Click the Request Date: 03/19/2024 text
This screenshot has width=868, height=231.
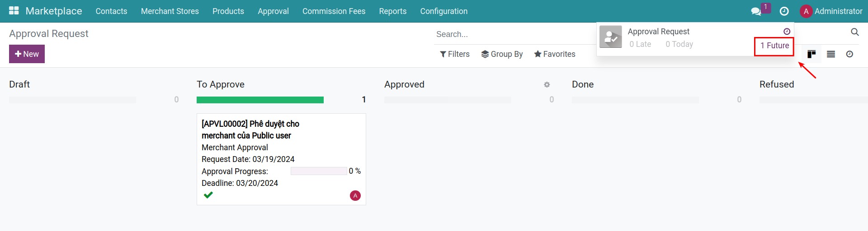pyautogui.click(x=248, y=159)
